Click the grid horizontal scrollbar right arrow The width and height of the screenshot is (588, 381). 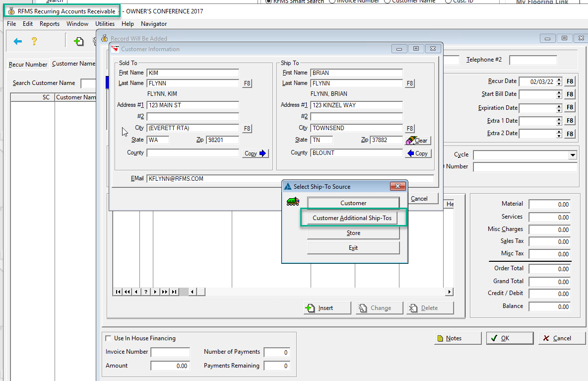click(x=449, y=292)
